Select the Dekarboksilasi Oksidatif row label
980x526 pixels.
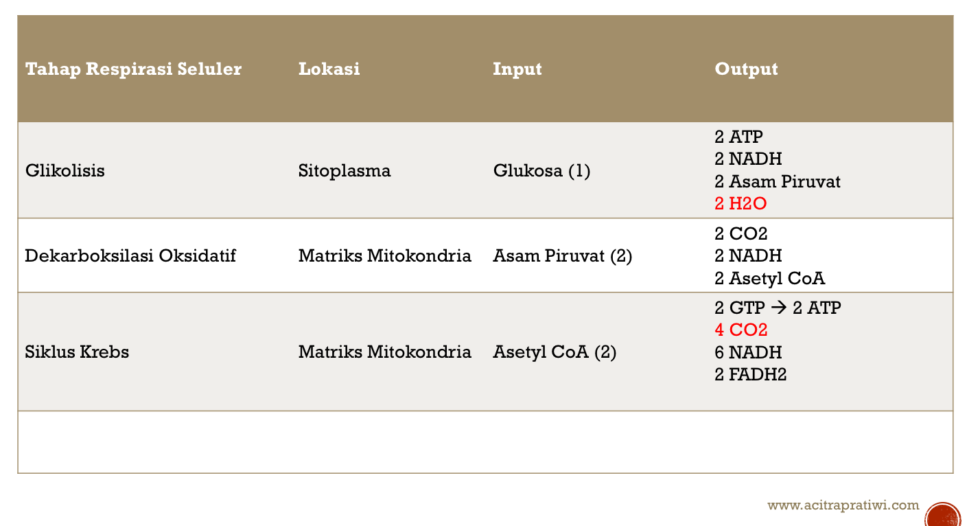(x=130, y=256)
